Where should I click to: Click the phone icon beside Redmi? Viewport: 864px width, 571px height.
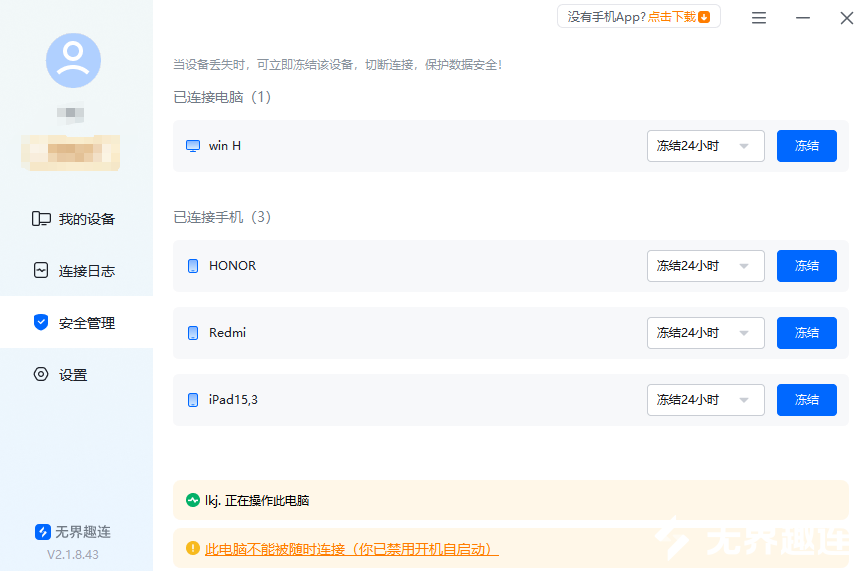click(x=193, y=333)
